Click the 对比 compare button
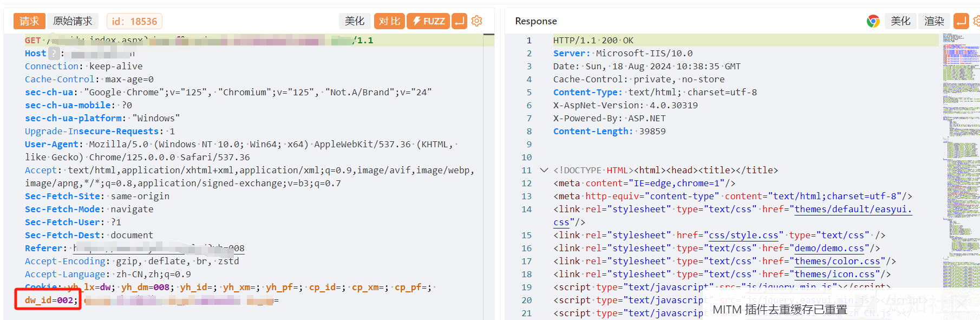The width and height of the screenshot is (980, 320). (x=389, y=21)
